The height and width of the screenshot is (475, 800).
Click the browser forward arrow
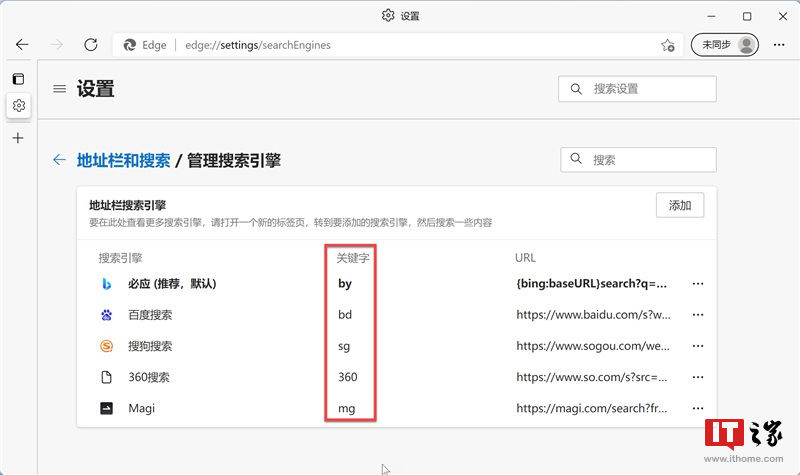coord(57,45)
